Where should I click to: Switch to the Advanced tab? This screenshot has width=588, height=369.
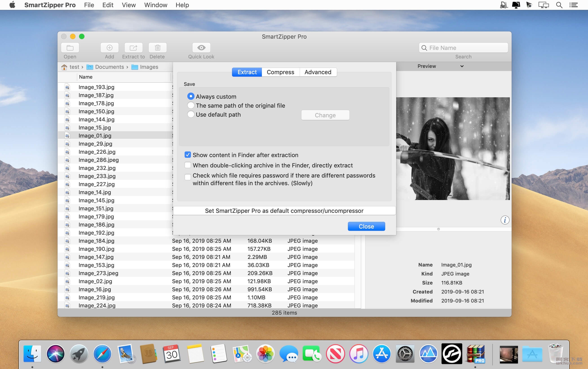click(x=318, y=72)
